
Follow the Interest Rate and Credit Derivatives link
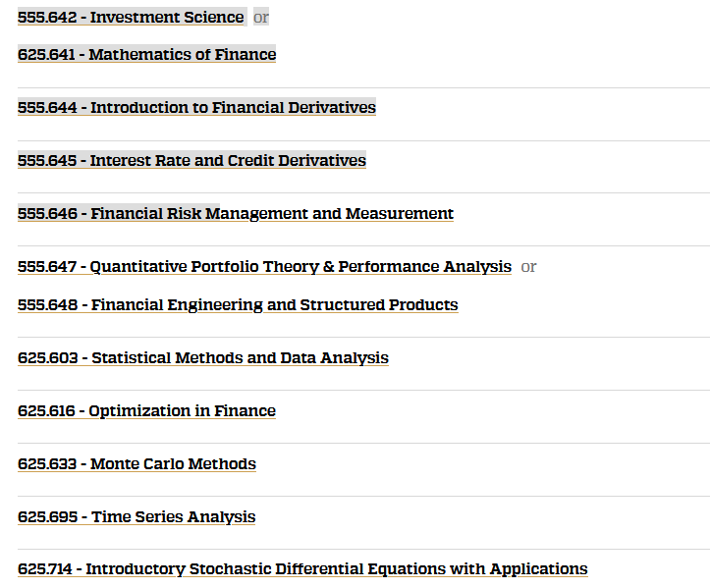coord(191,160)
